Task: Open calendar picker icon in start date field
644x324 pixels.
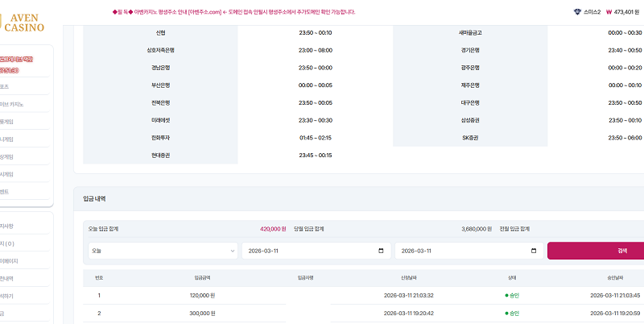Action: click(x=381, y=251)
